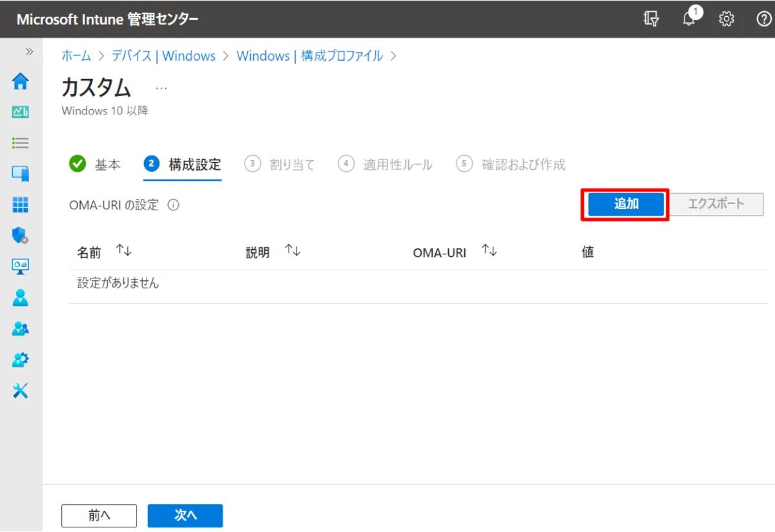This screenshot has height=532, width=775.
Task: Open Groups people icon in sidebar
Action: click(21, 329)
